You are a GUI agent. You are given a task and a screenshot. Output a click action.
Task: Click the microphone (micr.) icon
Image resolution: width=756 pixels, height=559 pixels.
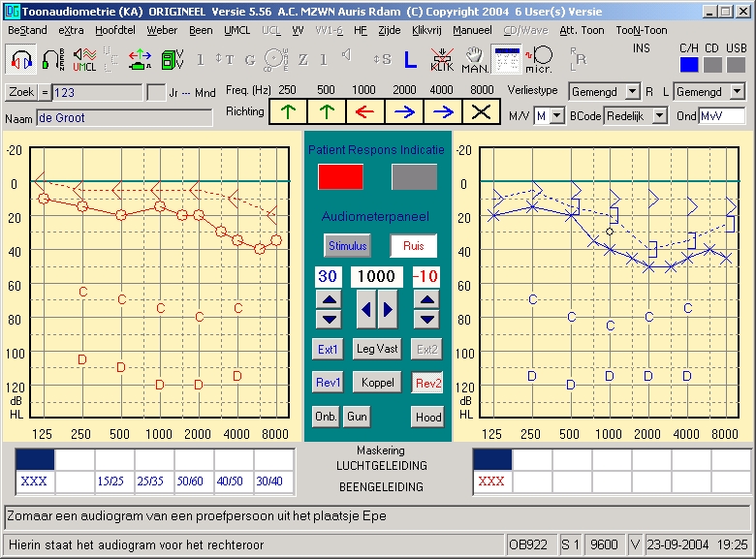coord(539,59)
